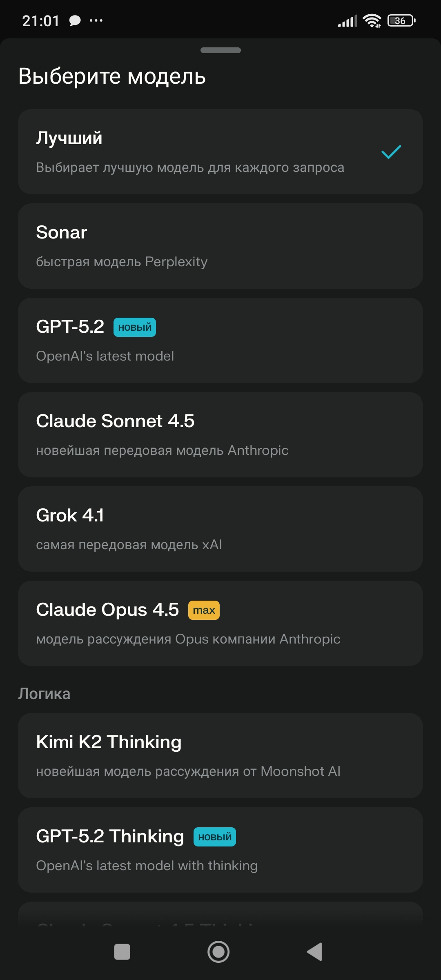
Task: Open recent apps with square button
Action: [122, 952]
